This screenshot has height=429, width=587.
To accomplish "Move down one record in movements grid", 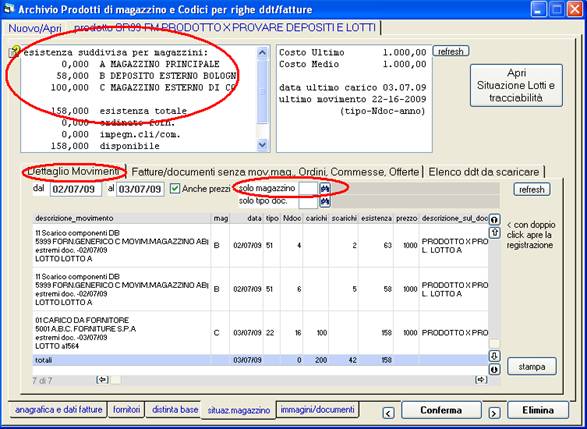I will point(494,356).
